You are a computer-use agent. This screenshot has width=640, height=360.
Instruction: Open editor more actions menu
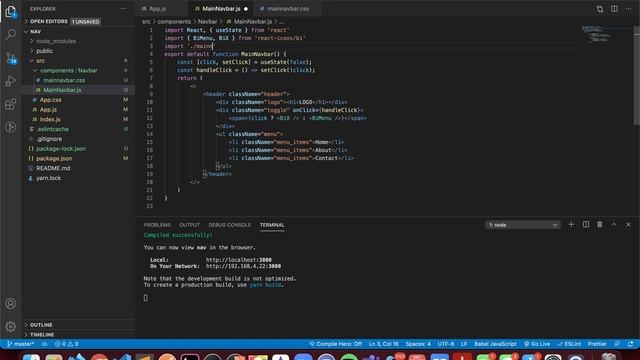(x=628, y=9)
